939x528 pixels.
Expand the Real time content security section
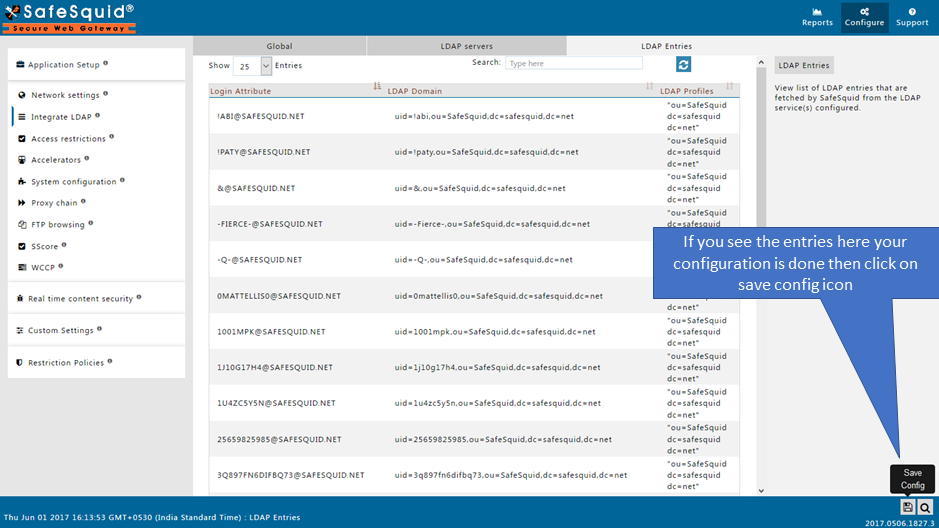96,298
